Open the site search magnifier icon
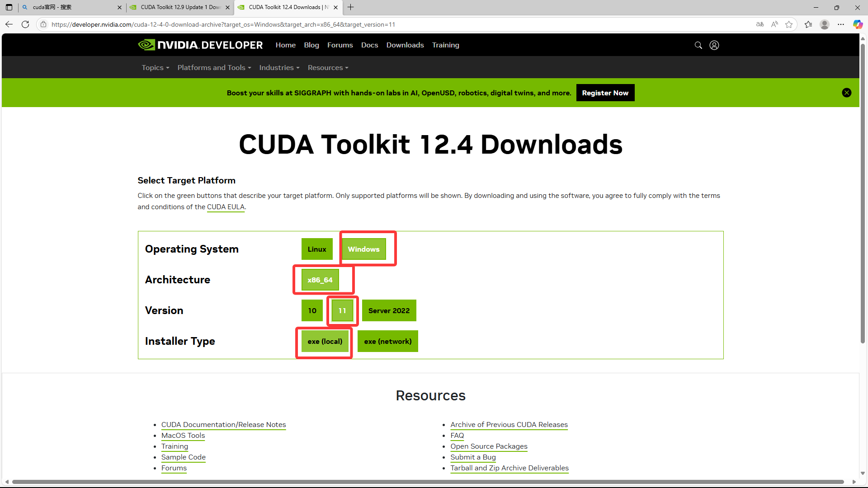The image size is (868, 488). point(698,45)
